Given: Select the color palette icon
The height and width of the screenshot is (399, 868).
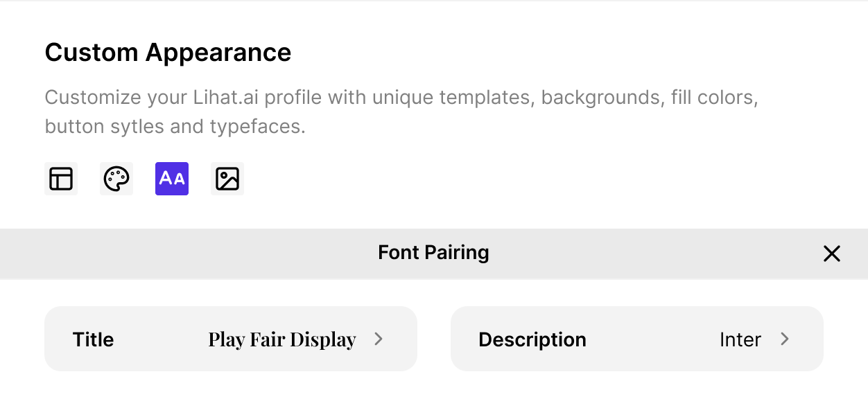Looking at the screenshot, I should pyautogui.click(x=116, y=179).
